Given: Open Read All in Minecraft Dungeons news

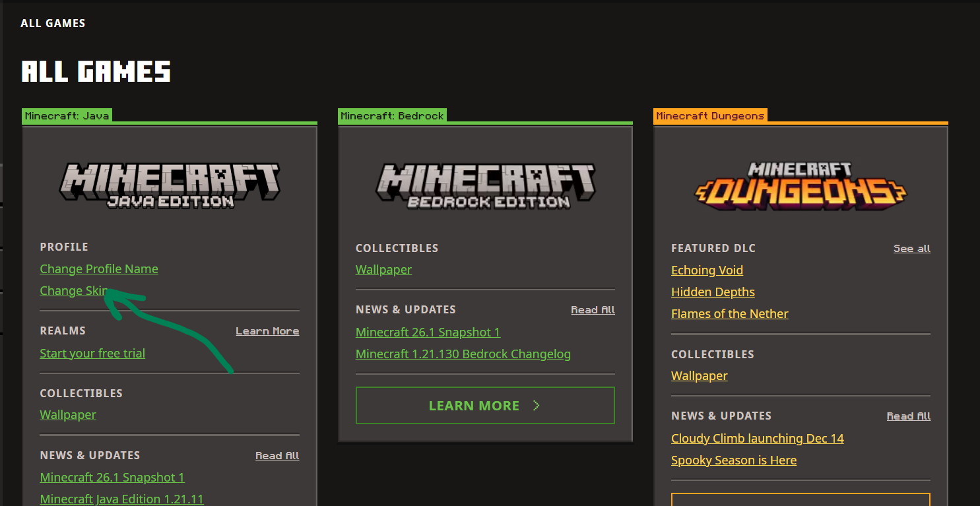Looking at the screenshot, I should (x=909, y=416).
